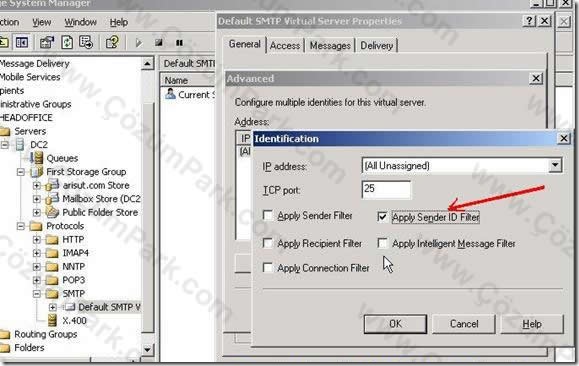Select the Default SMTP Virtual Server icon
The width and height of the screenshot is (579, 366).
[x=69, y=307]
